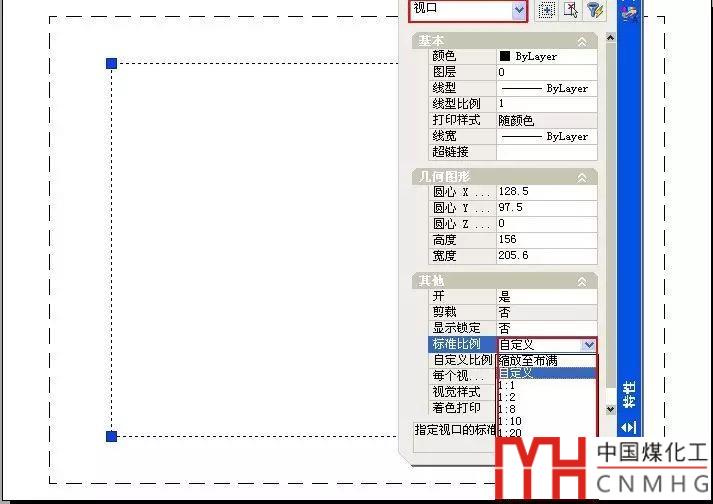
Task: Pick the 1:10 scale option
Action: 546,421
